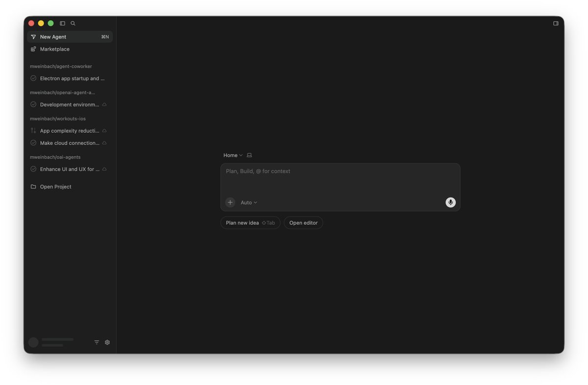Click the Marketplace blocks icon
Image resolution: width=588 pixels, height=385 pixels.
[x=33, y=49]
